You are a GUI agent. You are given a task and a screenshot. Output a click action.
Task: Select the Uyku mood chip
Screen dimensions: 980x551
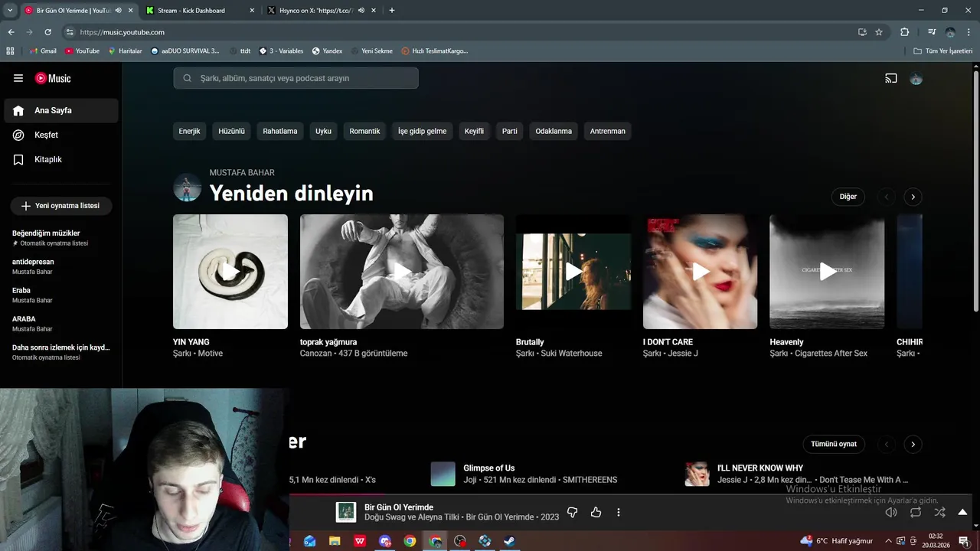323,131
